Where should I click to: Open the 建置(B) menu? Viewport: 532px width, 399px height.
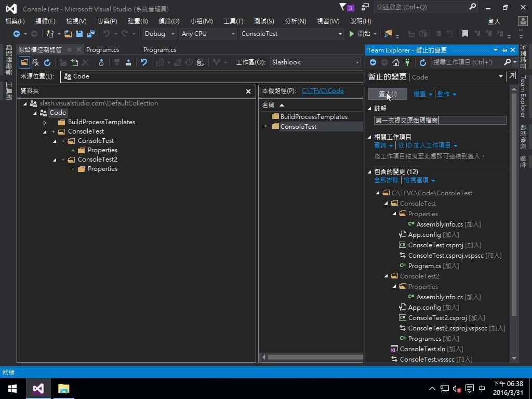pyautogui.click(x=138, y=21)
